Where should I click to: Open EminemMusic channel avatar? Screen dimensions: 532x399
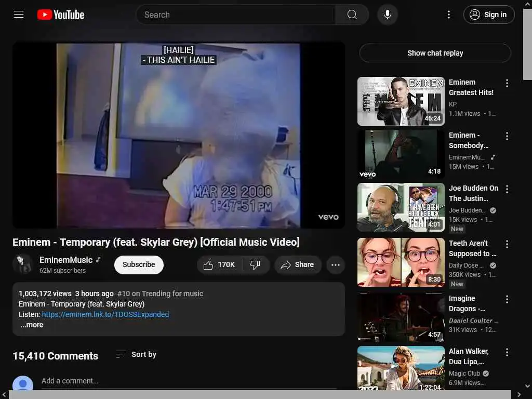(x=22, y=264)
